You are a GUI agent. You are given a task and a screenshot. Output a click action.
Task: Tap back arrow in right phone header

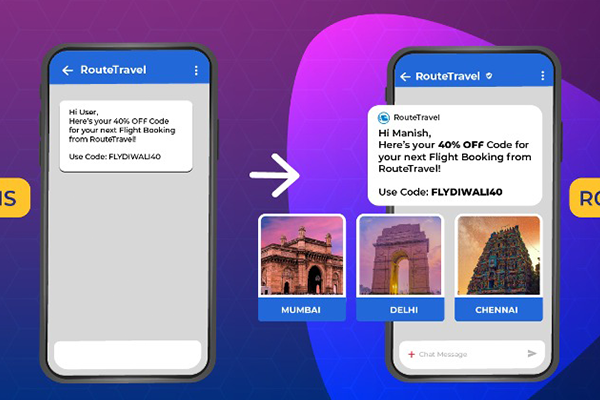[x=405, y=77]
